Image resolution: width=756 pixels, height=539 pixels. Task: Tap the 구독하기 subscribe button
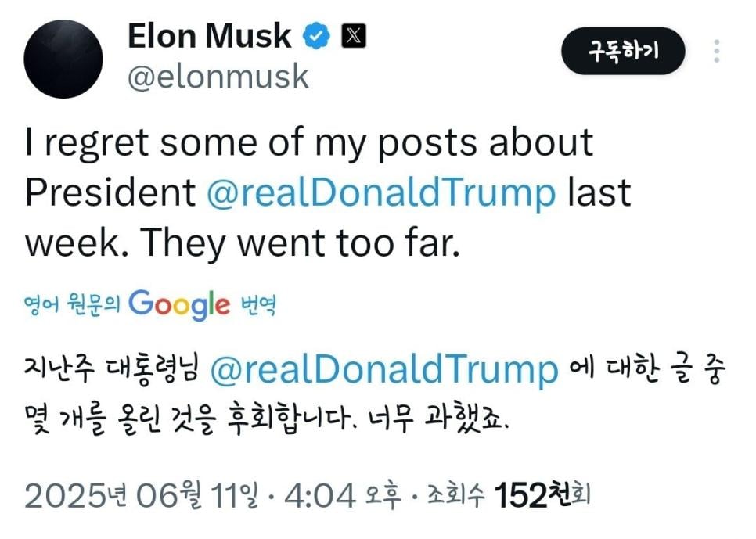623,52
